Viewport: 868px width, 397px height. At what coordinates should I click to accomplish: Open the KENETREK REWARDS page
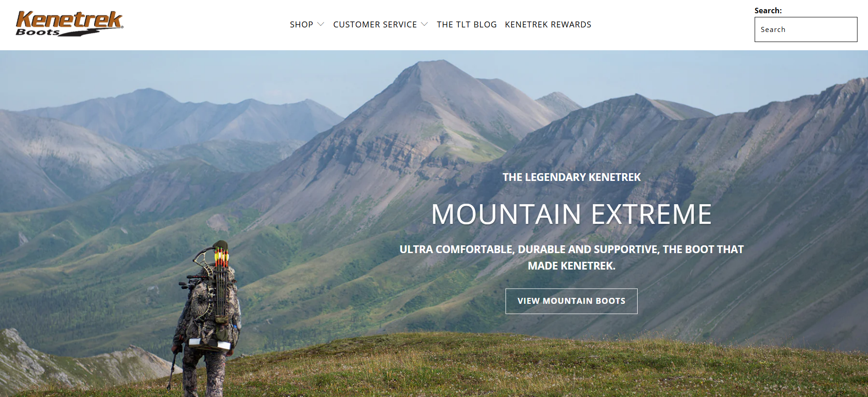click(548, 25)
